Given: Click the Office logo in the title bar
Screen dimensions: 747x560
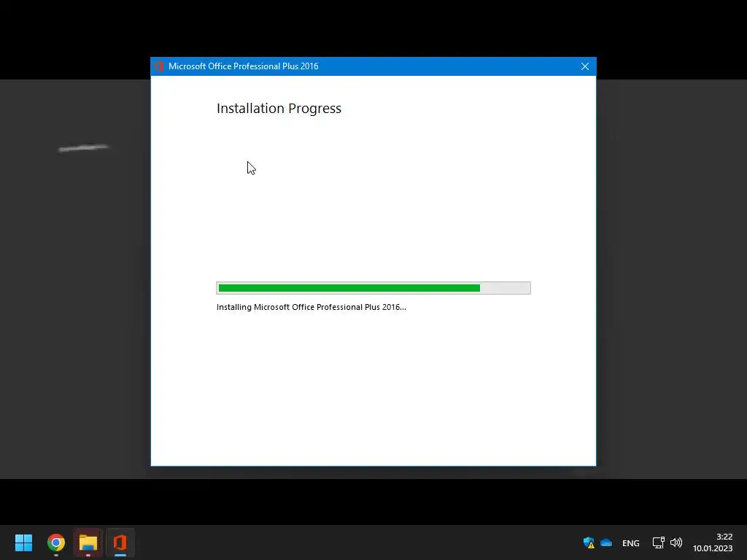Looking at the screenshot, I should click(x=159, y=66).
